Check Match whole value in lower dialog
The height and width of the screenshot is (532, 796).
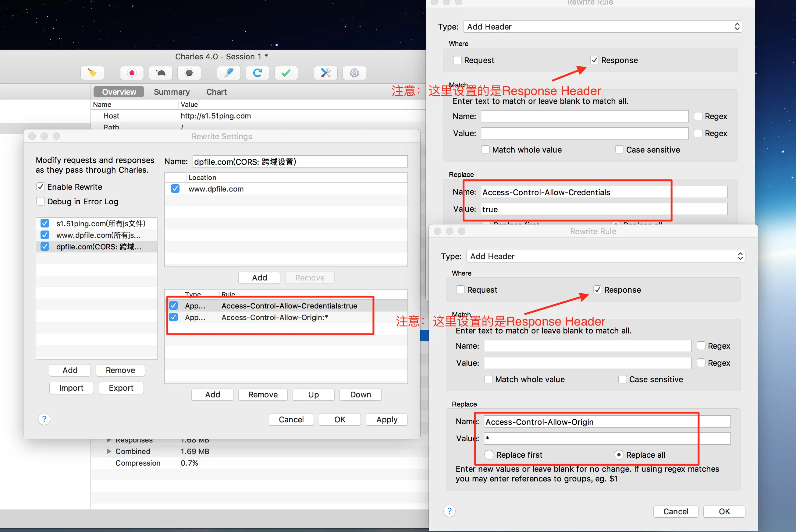[489, 379]
